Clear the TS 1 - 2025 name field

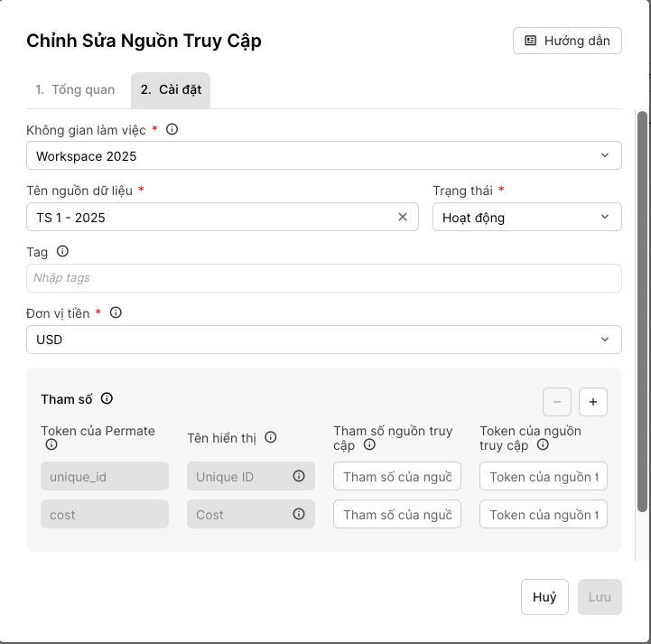(403, 217)
